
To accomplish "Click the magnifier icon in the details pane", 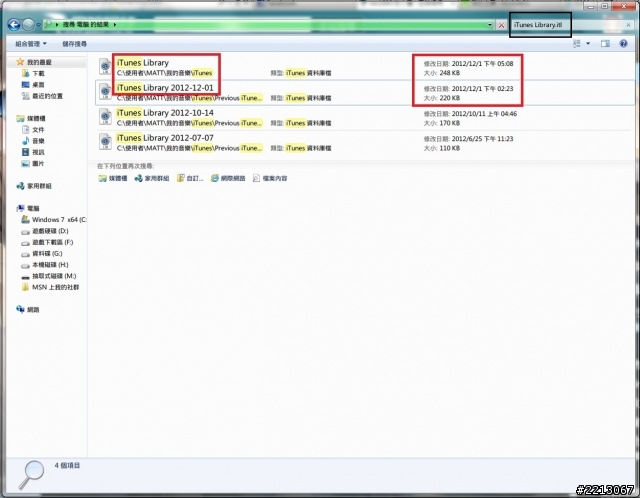I will [x=31, y=475].
